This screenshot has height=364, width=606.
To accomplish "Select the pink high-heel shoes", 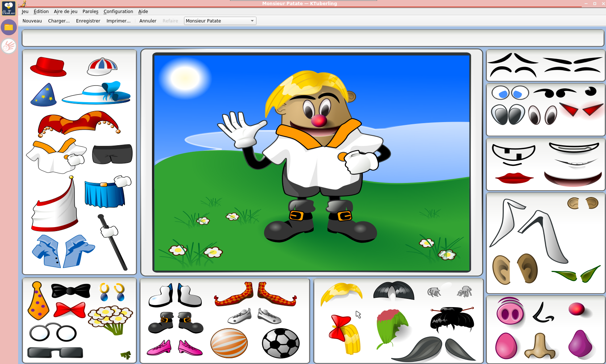I will click(x=175, y=348).
